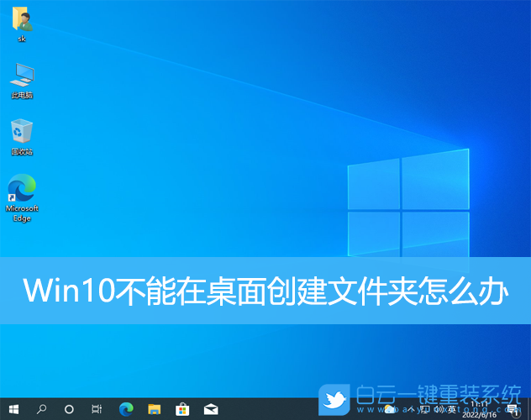Open File Explorer from the taskbar
The width and height of the screenshot is (531, 420).
point(154,409)
